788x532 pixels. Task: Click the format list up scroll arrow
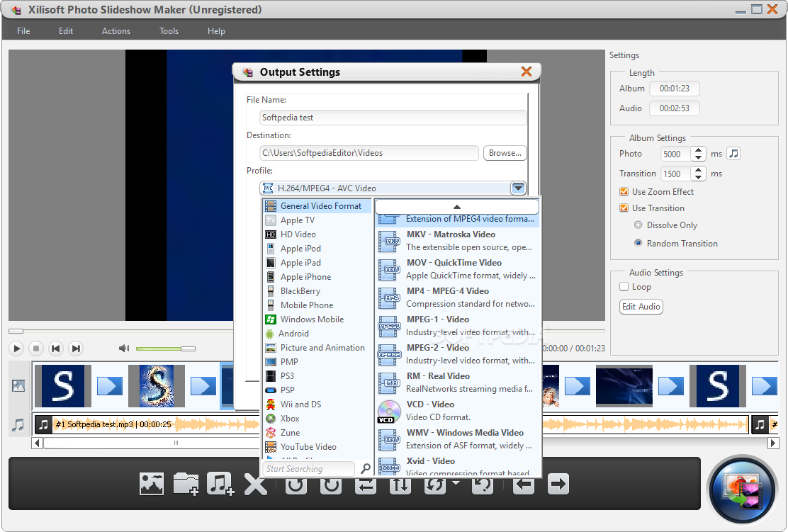(x=457, y=206)
